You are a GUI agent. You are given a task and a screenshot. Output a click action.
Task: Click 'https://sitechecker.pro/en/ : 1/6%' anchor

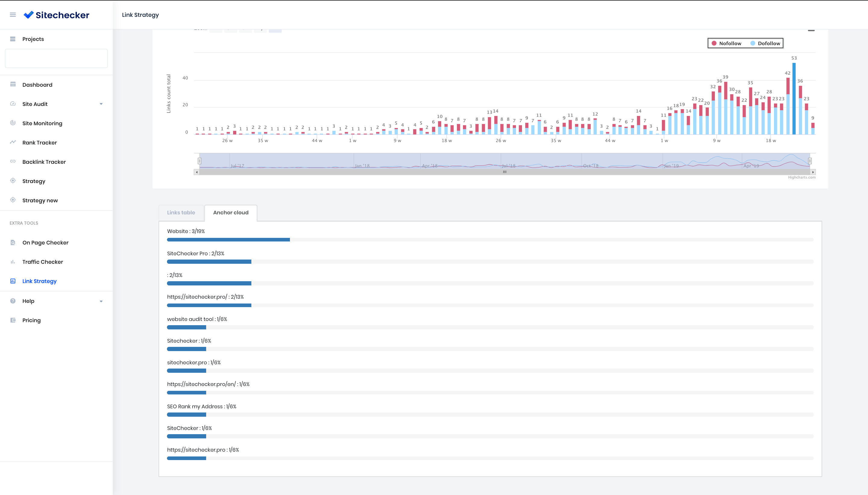[208, 384]
